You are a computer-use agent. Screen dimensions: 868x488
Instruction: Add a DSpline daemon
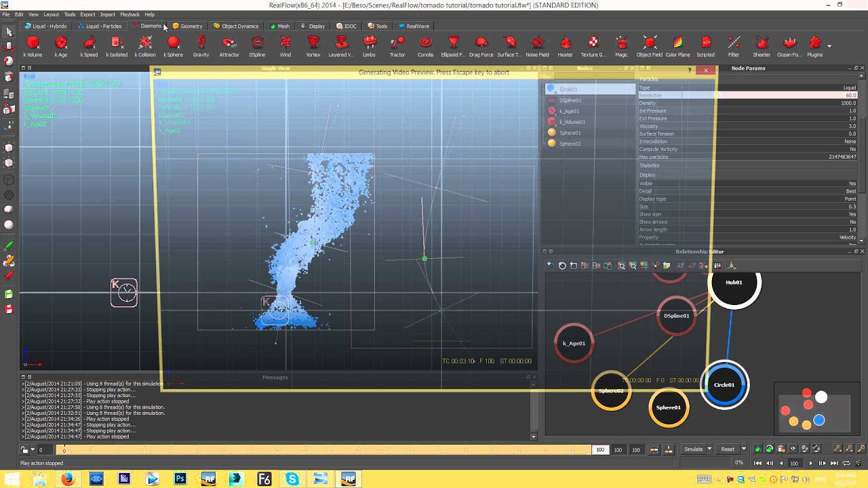click(257, 46)
